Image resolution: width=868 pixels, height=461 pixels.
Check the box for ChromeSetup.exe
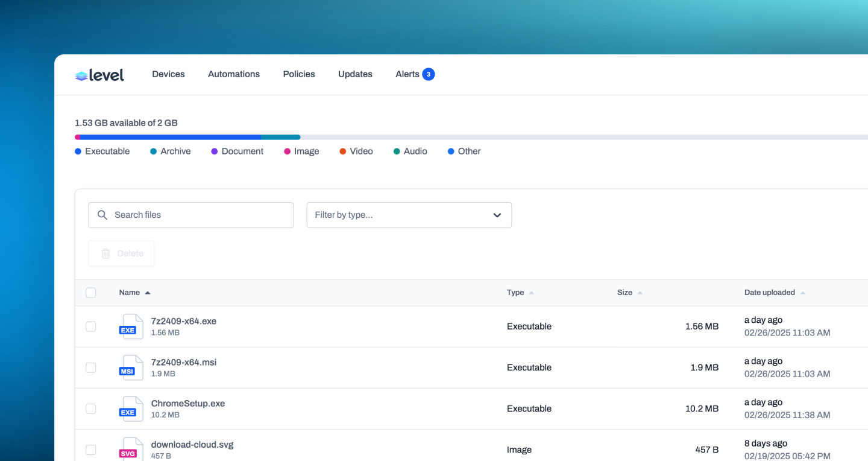point(91,409)
